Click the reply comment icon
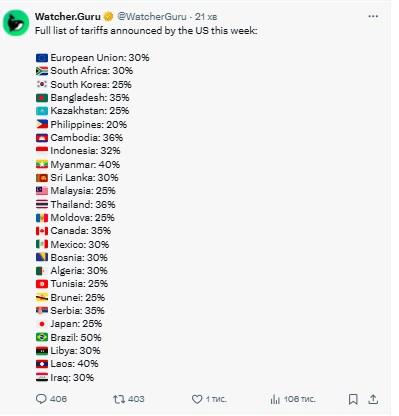This screenshot has width=399, height=416. pyautogui.click(x=41, y=399)
